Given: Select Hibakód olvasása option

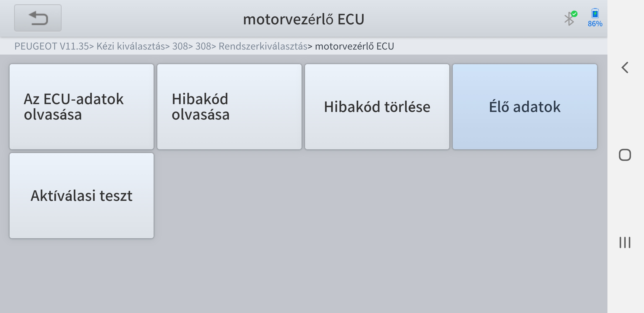Looking at the screenshot, I should click(x=229, y=107).
